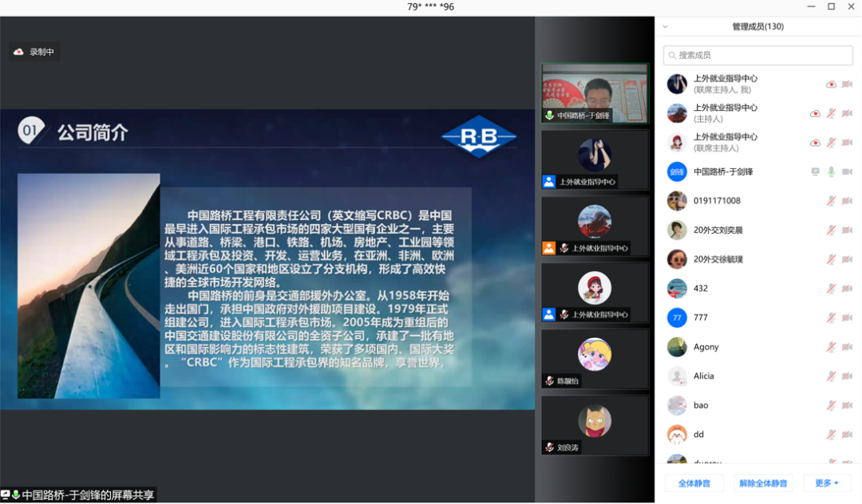Click the green microphone icon of 中国路桥-于剑锋
Screen dimensions: 862x504
pyautogui.click(x=831, y=171)
